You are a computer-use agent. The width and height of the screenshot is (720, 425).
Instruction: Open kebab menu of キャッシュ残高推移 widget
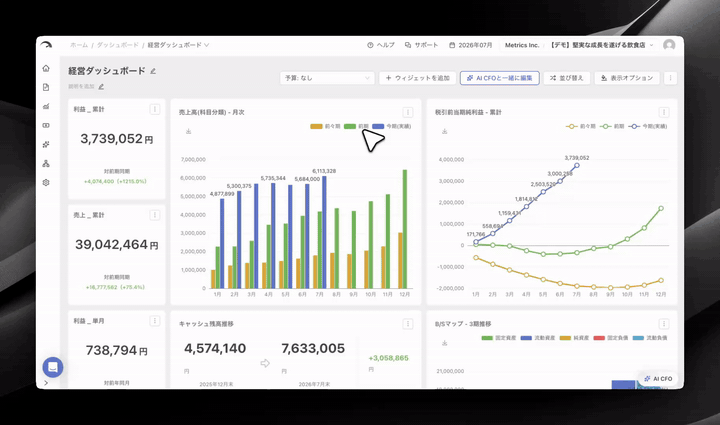(x=408, y=324)
